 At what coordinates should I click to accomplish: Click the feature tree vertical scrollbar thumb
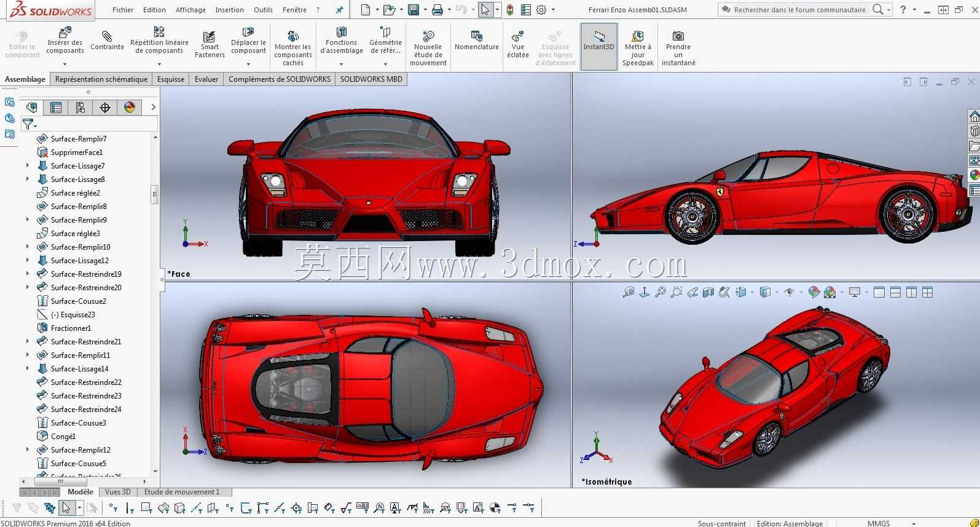[155, 194]
